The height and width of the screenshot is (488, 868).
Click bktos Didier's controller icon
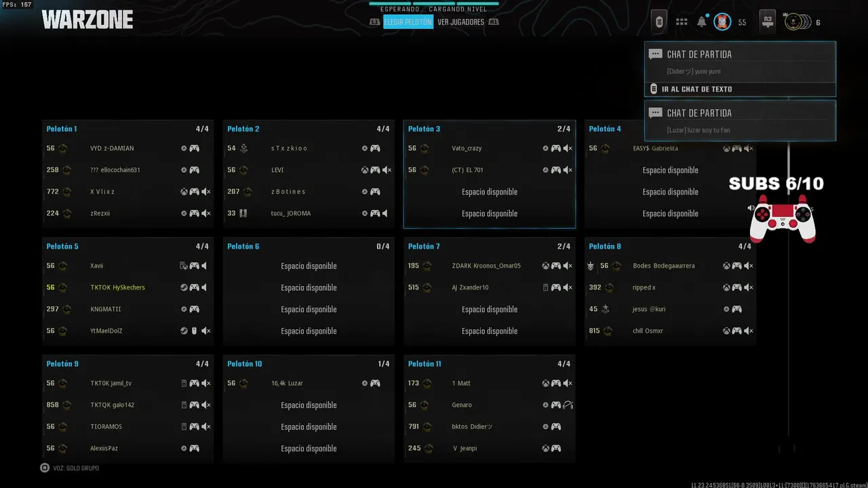point(556,426)
